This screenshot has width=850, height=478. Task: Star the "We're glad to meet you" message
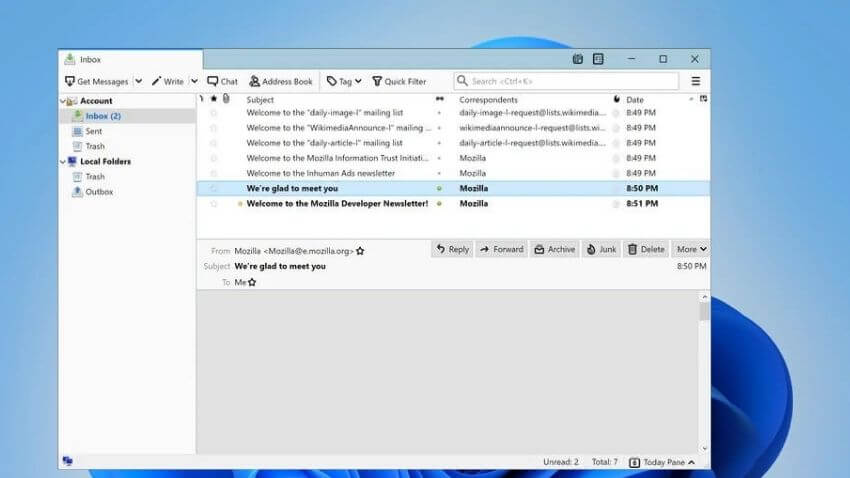213,188
